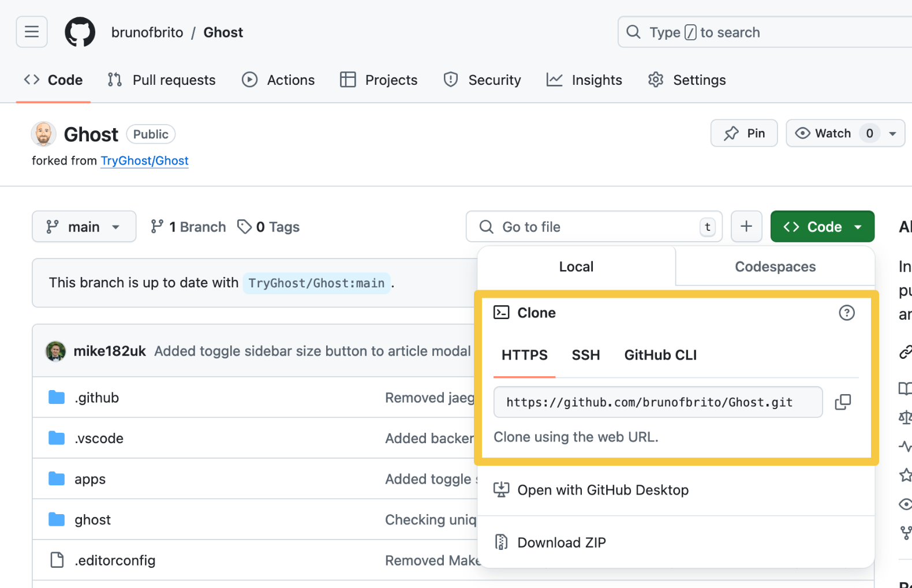This screenshot has height=588, width=912.
Task: Click mike182uk's commit author avatar
Action: pos(55,351)
